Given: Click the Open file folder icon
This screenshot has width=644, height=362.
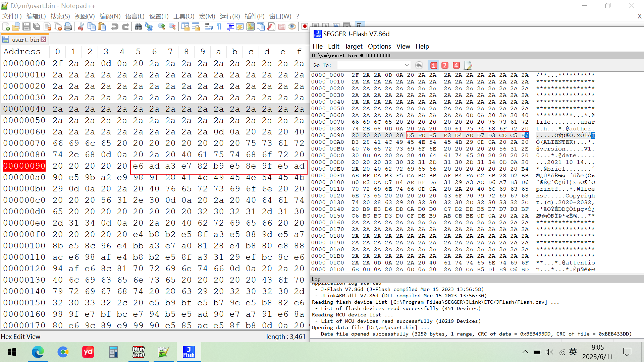Looking at the screenshot, I should point(16,26).
